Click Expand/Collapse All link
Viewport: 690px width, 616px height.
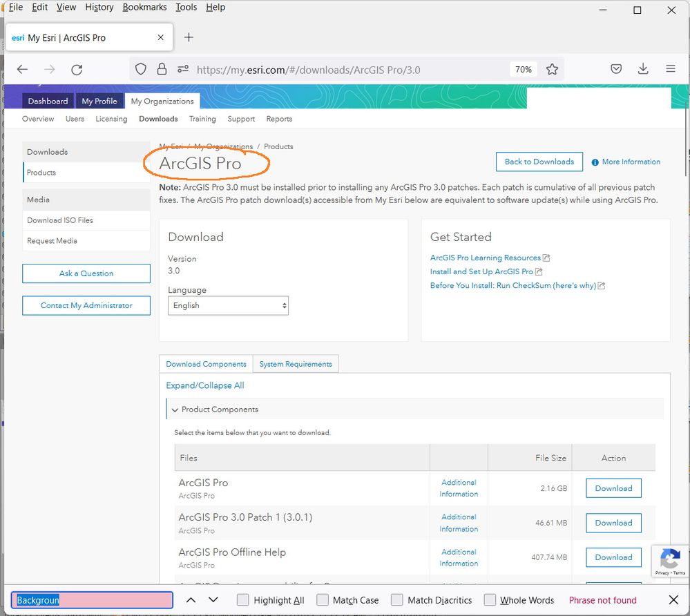[x=204, y=385]
